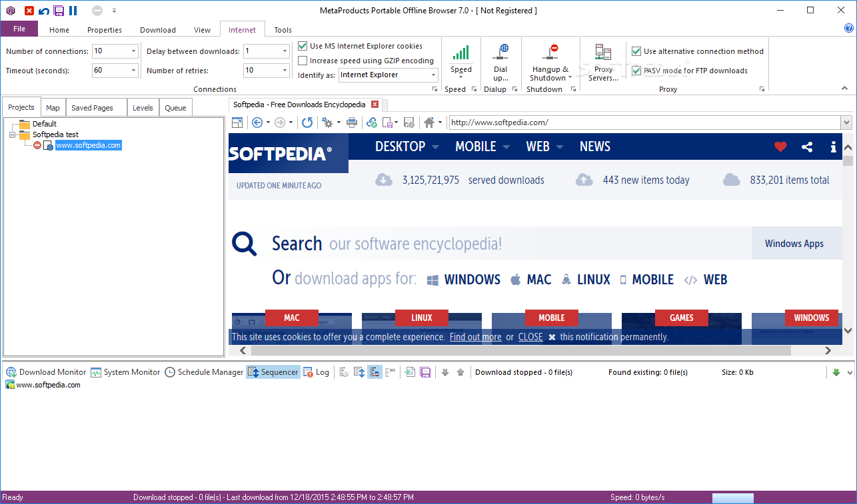The image size is (857, 504).
Task: Open the Tools ribbon tab
Action: (x=283, y=30)
